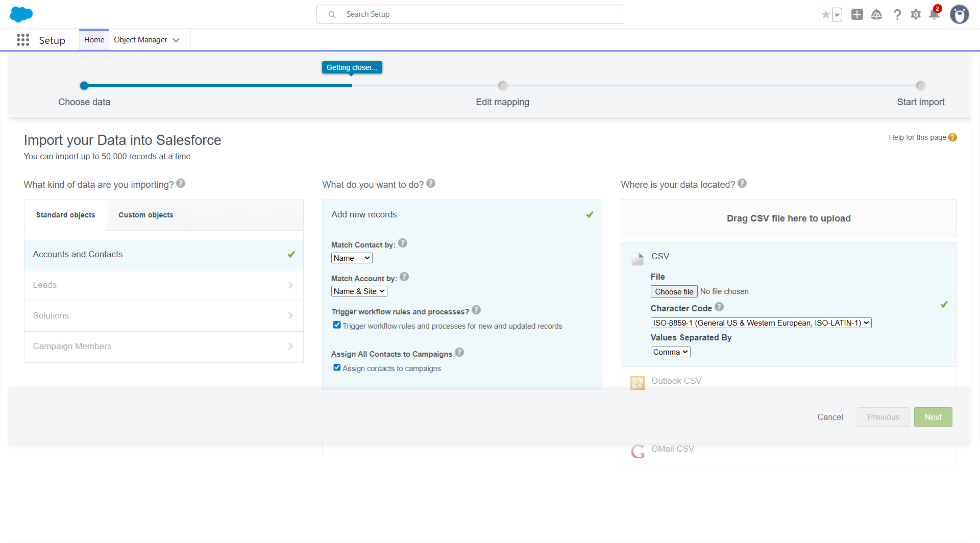Open the App Launcher grid icon
Viewport: 980px width, 543px height.
(22, 40)
